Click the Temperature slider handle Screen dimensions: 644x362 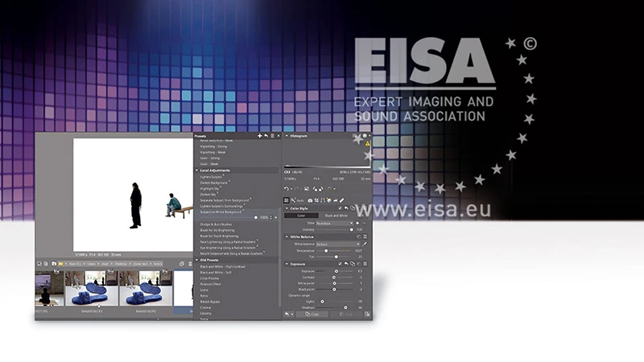point(326,251)
